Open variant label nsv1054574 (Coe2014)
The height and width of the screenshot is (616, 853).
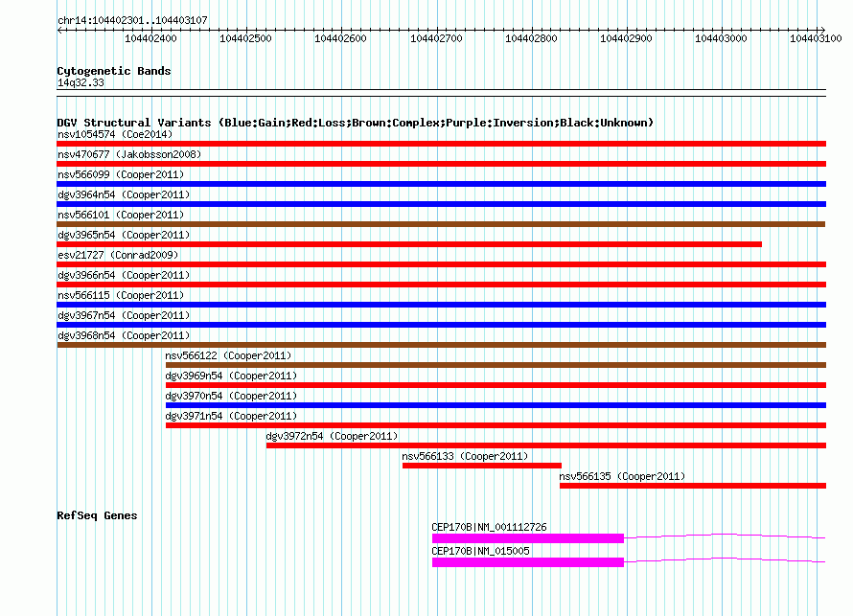115,134
